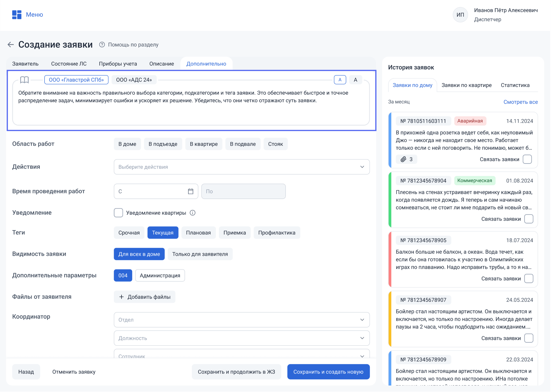Click info icon next to Уведомление квартиры

(x=193, y=213)
